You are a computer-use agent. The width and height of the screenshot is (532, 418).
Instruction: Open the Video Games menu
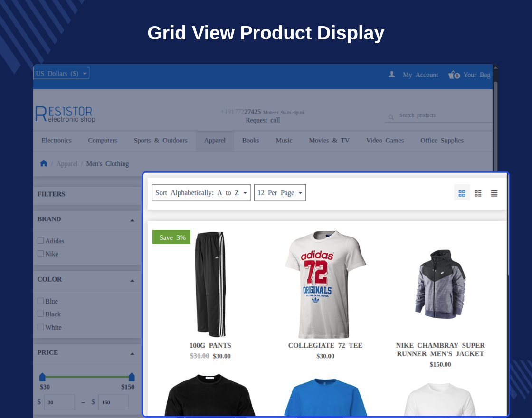[385, 141]
